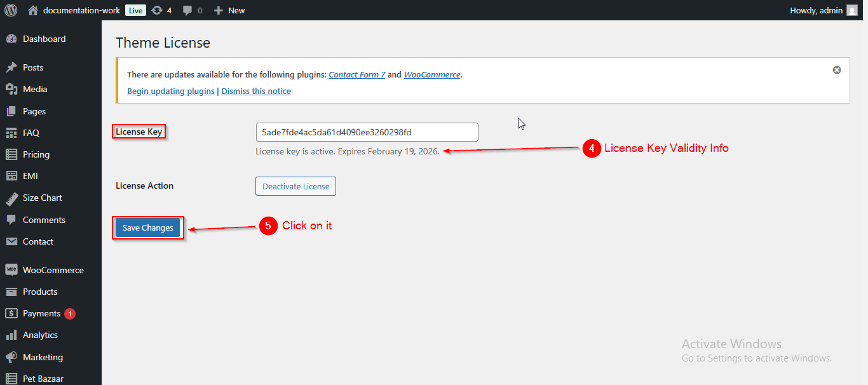Click the WooCommerce logo icon

(11, 270)
